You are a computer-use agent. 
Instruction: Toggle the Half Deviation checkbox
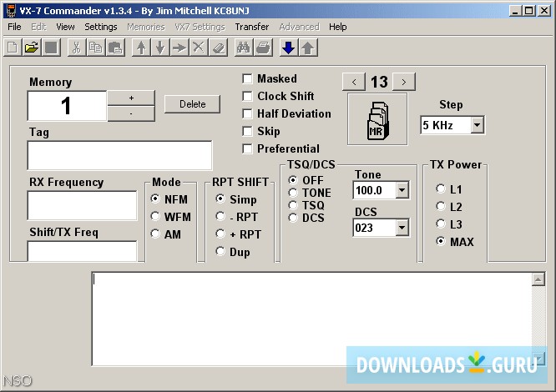click(247, 113)
